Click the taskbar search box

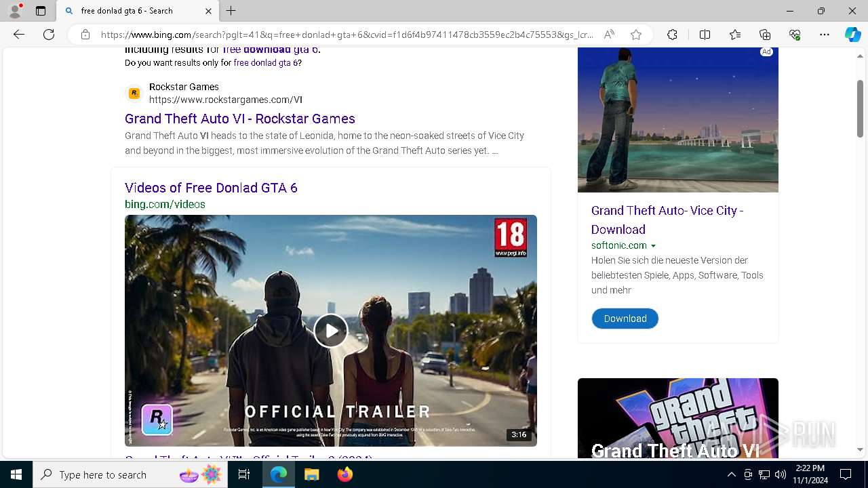point(130,474)
